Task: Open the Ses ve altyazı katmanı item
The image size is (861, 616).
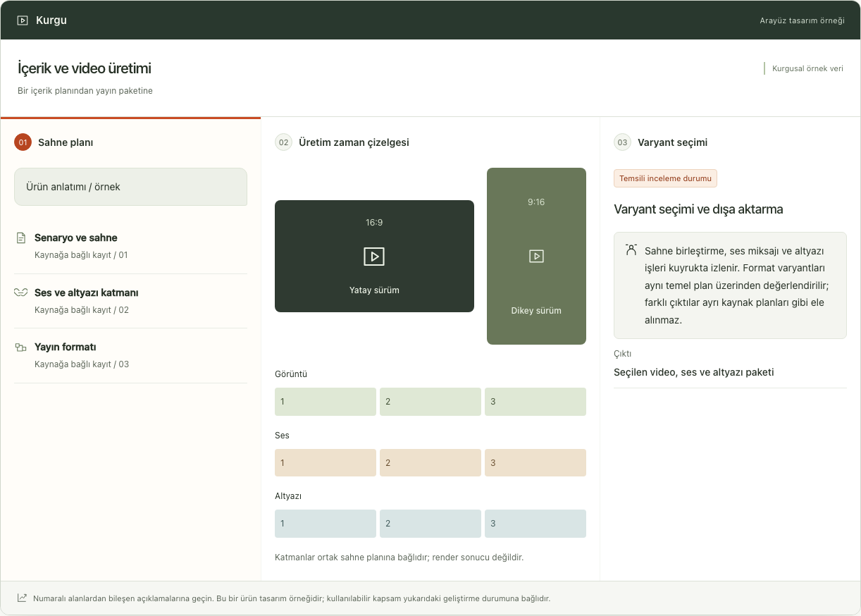Action: coord(130,301)
